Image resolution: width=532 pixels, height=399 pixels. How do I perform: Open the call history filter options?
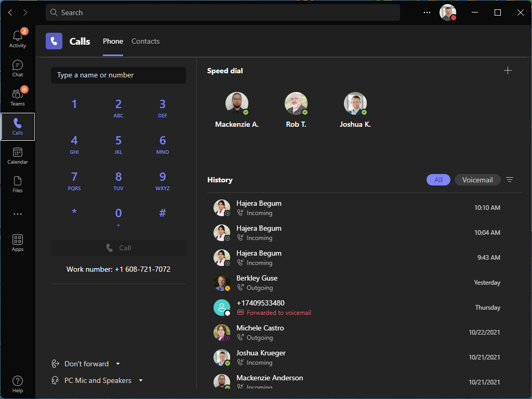point(510,179)
